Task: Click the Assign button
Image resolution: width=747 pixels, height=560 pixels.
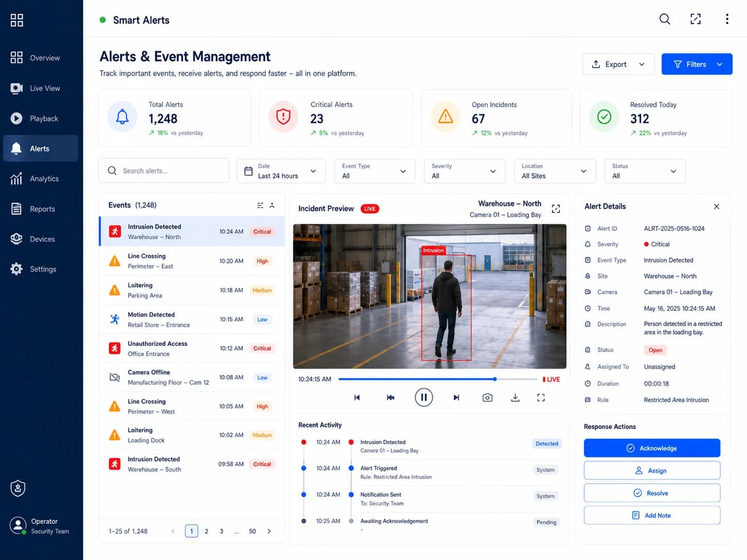Action: coord(652,470)
